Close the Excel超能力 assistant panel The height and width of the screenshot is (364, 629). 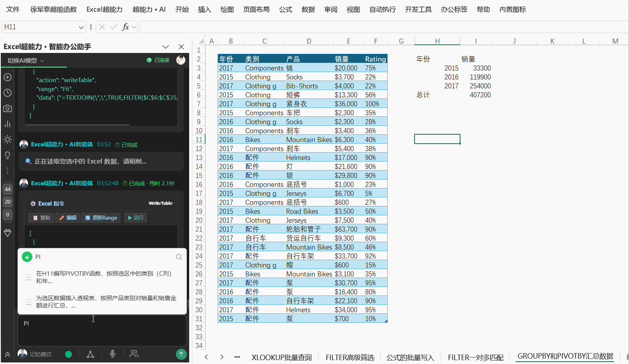tap(181, 47)
